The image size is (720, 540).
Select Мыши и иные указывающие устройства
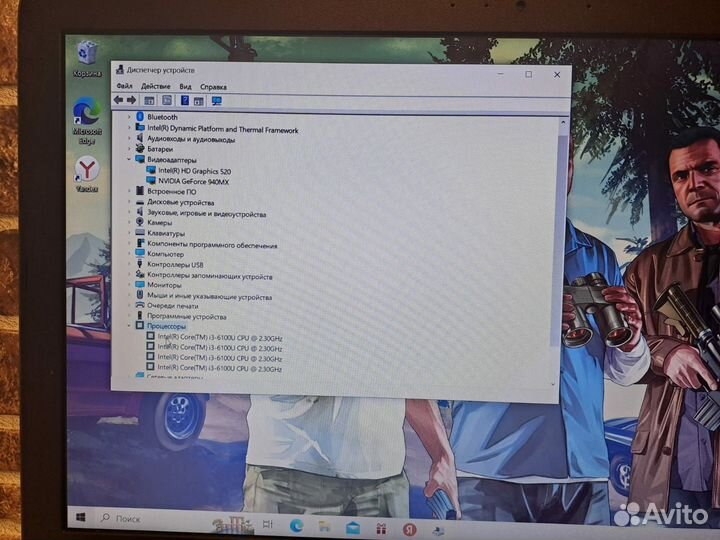tap(209, 297)
